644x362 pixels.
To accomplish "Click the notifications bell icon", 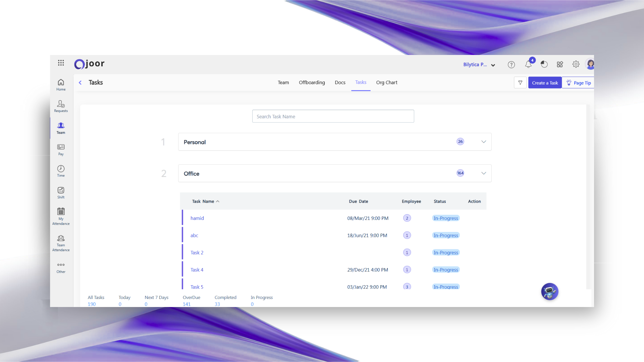I will coord(528,64).
